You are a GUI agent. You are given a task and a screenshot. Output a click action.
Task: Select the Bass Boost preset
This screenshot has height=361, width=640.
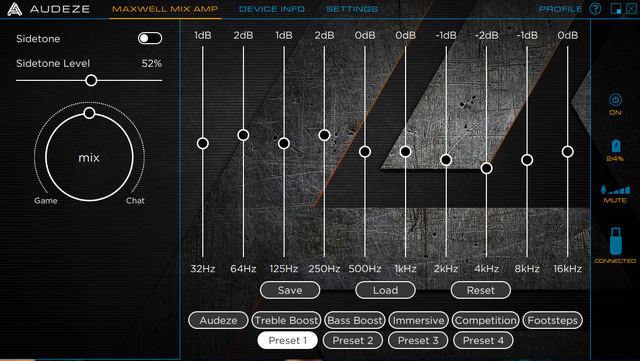[355, 320]
